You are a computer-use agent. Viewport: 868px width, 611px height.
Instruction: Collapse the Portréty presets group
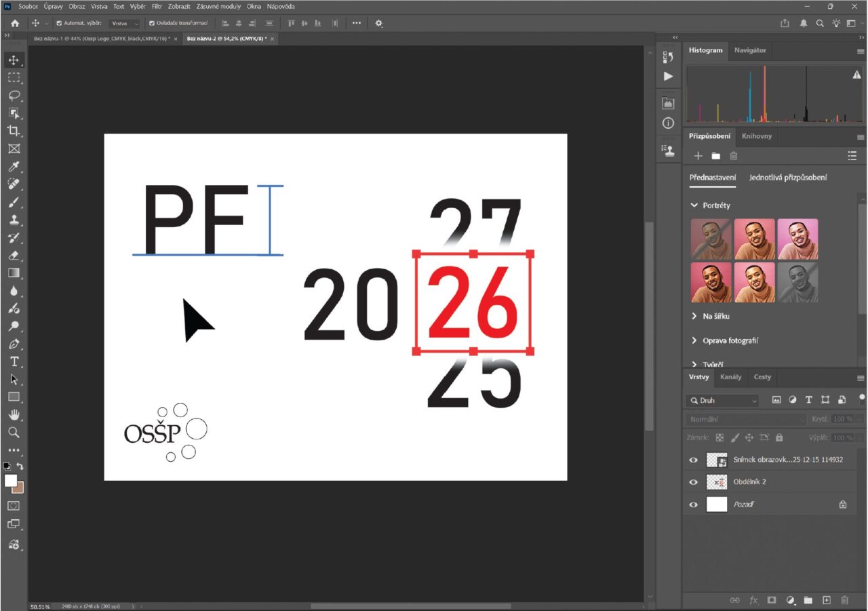694,205
